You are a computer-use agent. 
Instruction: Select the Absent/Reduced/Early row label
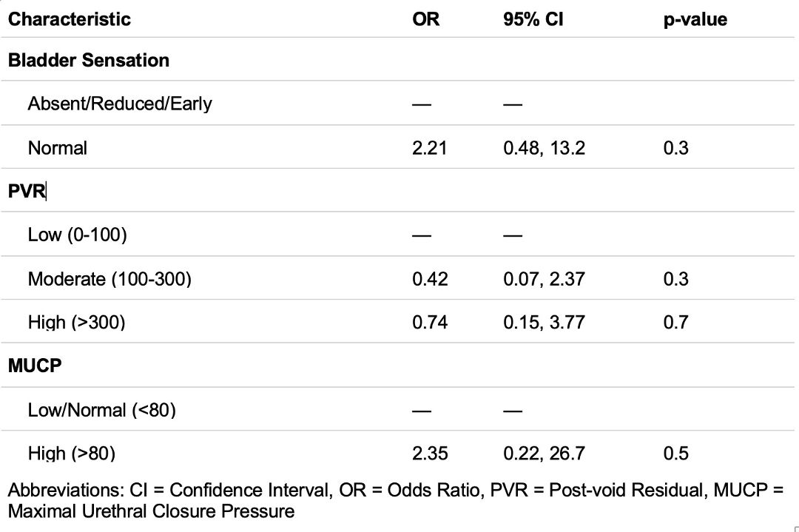[x=120, y=104]
